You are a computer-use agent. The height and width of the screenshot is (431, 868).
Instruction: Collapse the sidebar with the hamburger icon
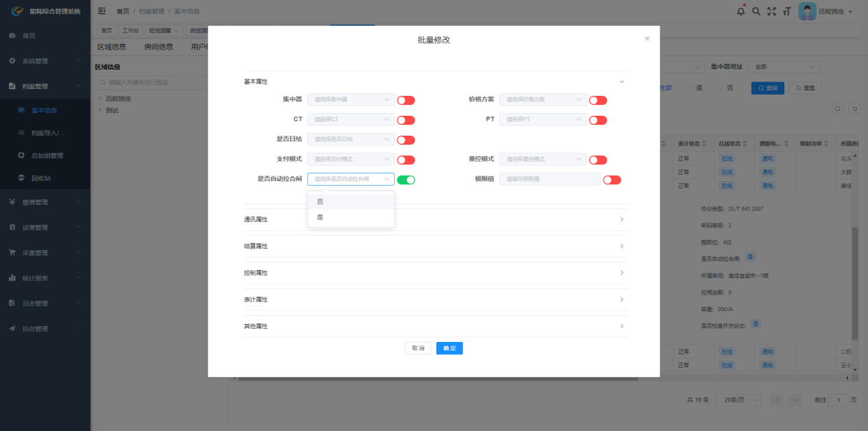coord(102,12)
